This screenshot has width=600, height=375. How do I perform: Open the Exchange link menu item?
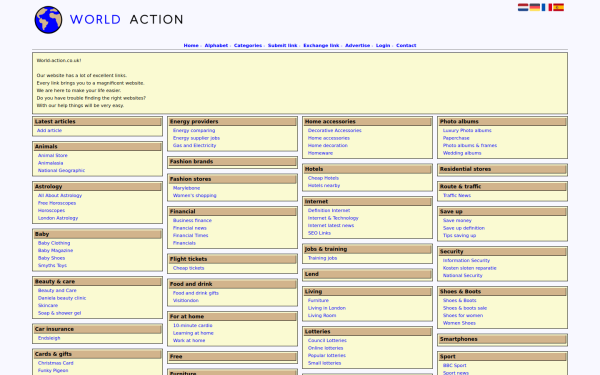coord(321,45)
